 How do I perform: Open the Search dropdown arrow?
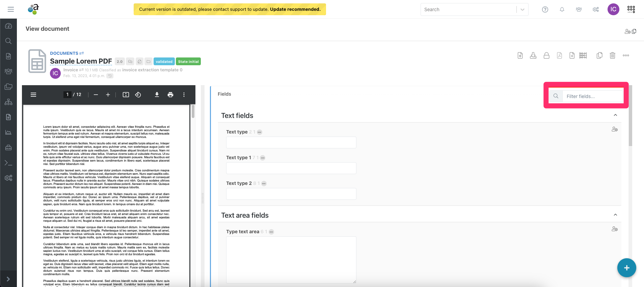[522, 9]
